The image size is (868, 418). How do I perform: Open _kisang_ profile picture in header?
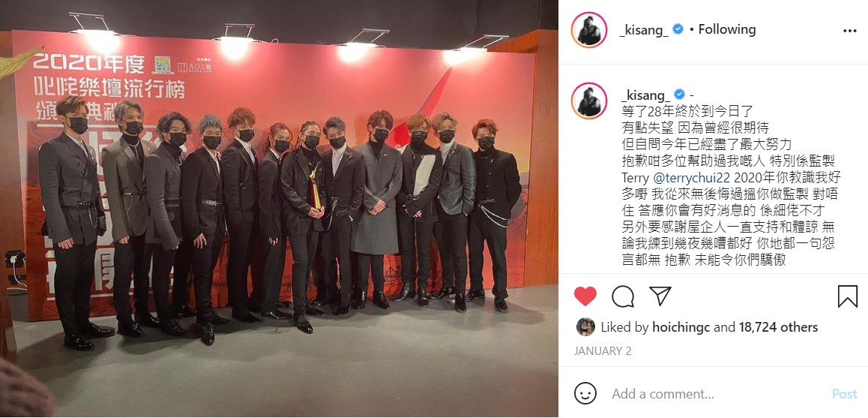click(x=590, y=30)
